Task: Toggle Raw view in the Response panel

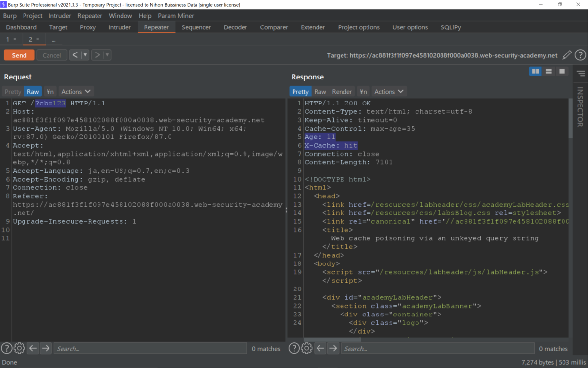Action: coord(320,92)
